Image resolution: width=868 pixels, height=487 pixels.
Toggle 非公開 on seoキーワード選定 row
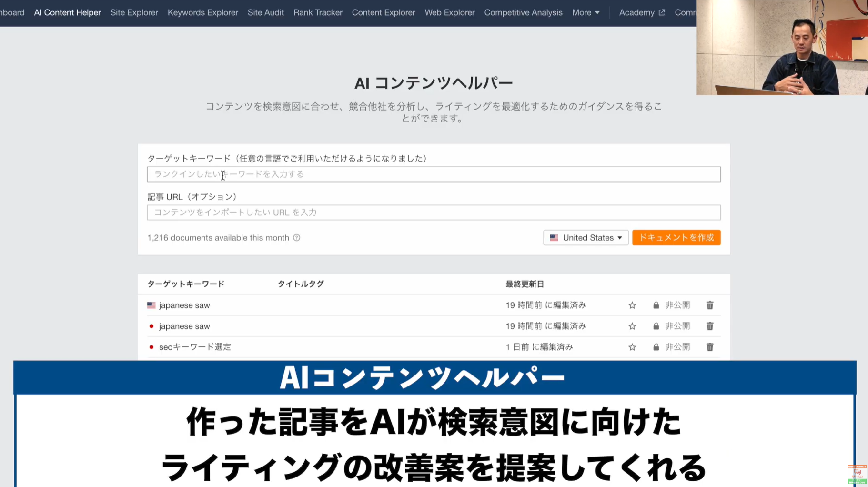[677, 347]
